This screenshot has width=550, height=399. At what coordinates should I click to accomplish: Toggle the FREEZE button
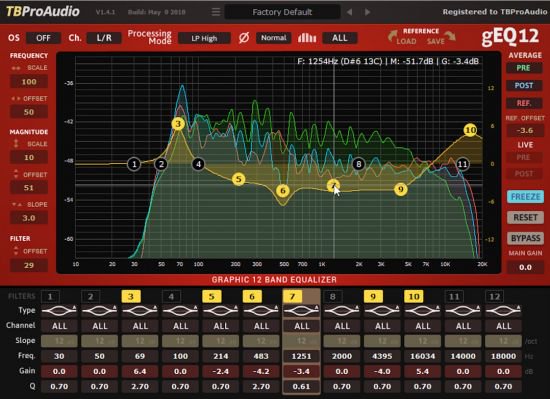tap(525, 197)
